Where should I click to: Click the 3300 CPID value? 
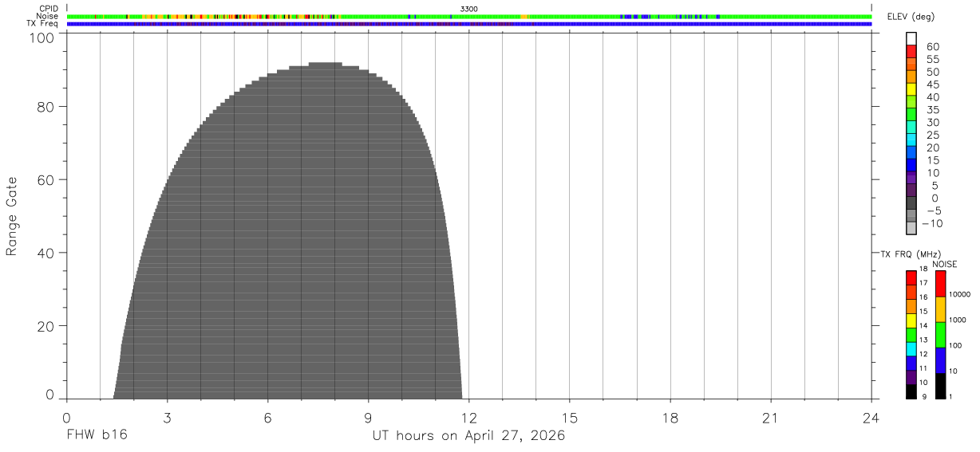point(468,9)
